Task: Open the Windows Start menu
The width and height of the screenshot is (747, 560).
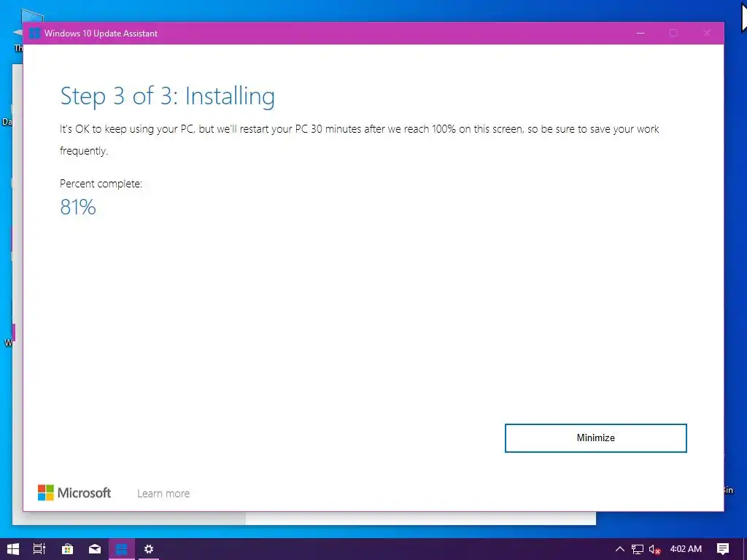Action: pyautogui.click(x=13, y=549)
